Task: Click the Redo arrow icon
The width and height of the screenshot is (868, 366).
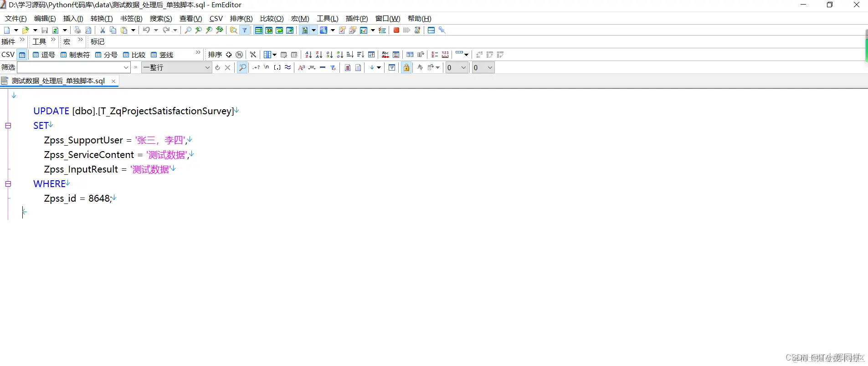Action: point(166,30)
